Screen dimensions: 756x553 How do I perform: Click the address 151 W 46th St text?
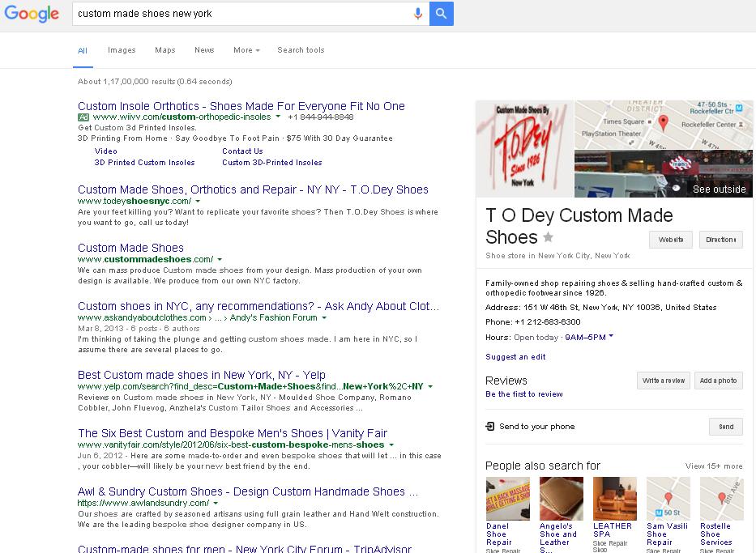click(x=620, y=308)
